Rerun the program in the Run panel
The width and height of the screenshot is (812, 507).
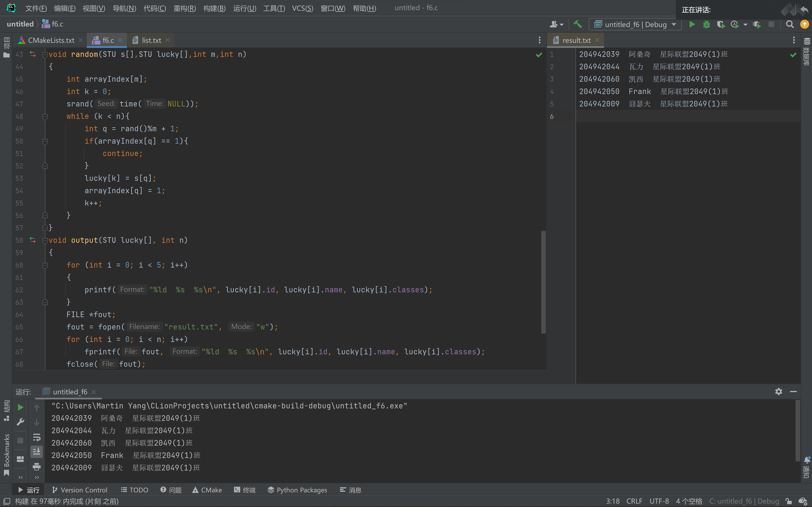pyautogui.click(x=21, y=407)
